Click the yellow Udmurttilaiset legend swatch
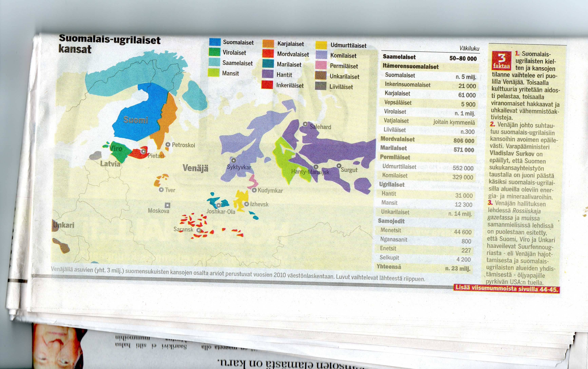The image size is (588, 369). coord(321,45)
